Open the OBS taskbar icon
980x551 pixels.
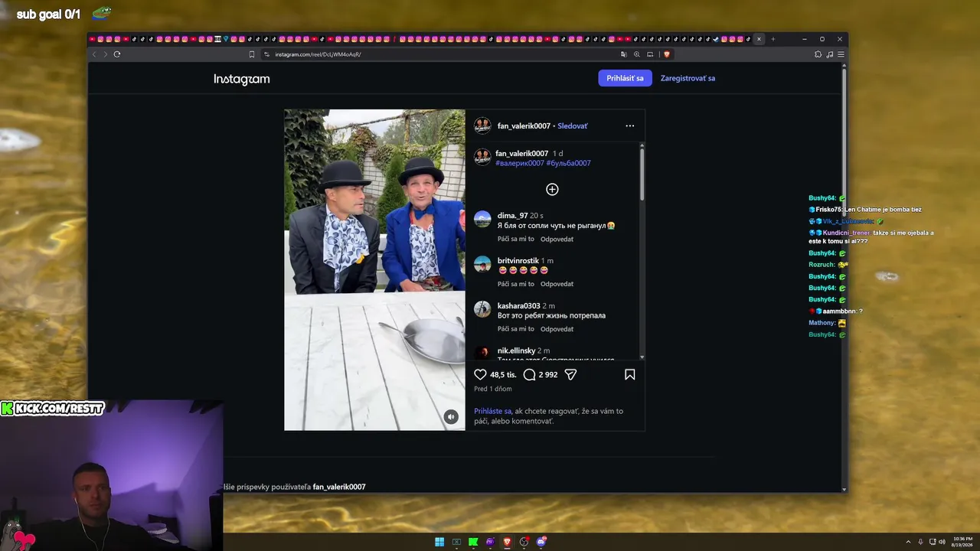pos(524,542)
